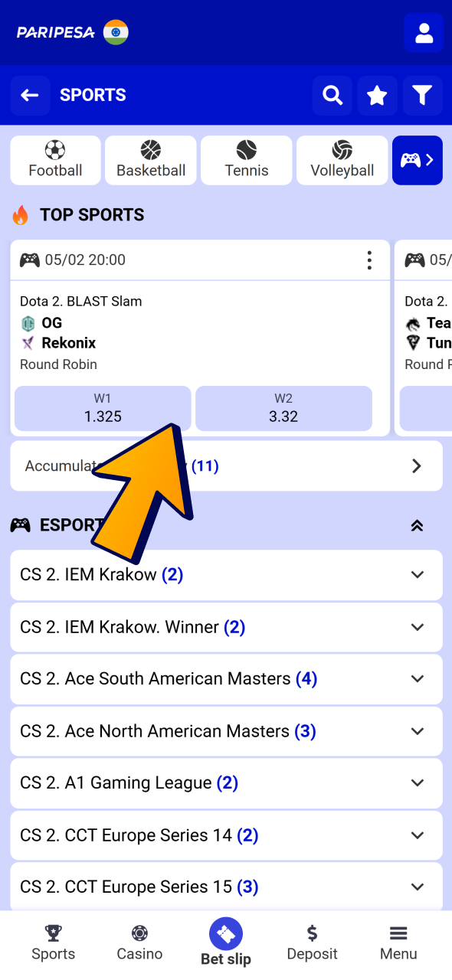This screenshot has height=980, width=452.
Task: Select the favorites star icon
Action: (377, 95)
